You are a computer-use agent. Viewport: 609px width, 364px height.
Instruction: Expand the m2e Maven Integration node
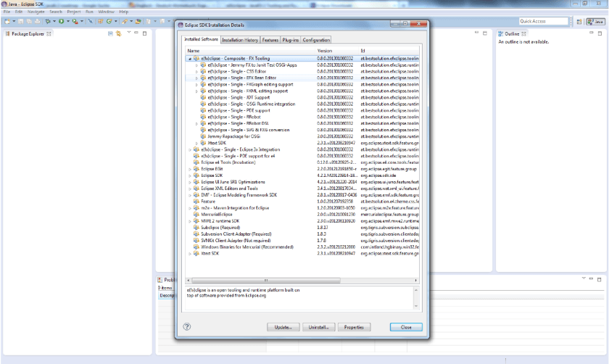tap(190, 208)
